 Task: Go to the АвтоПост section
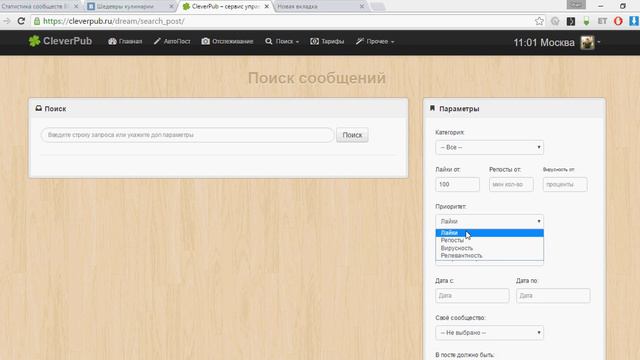pos(172,42)
